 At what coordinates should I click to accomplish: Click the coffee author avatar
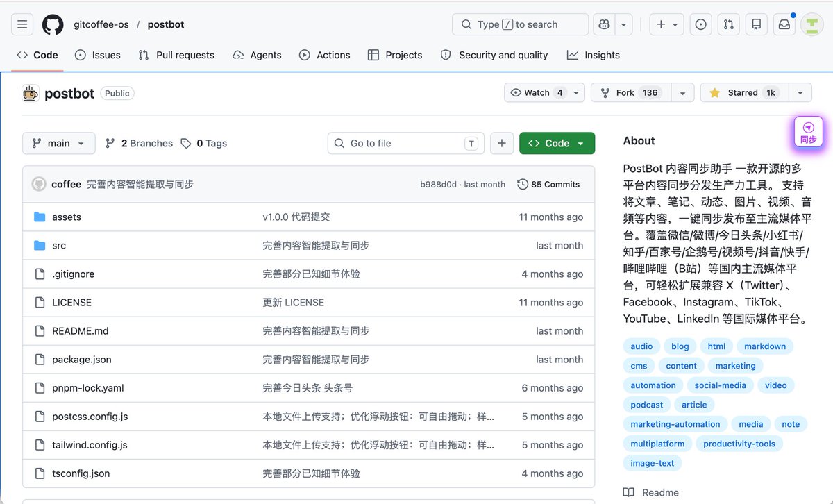pos(39,184)
